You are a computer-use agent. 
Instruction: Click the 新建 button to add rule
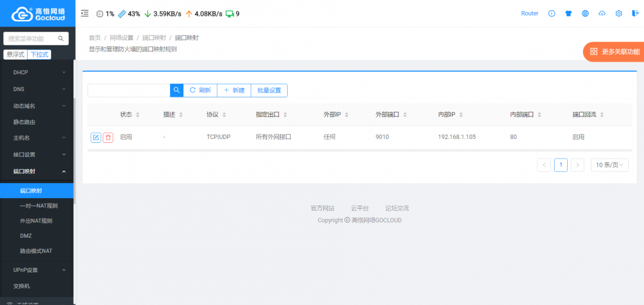click(234, 91)
